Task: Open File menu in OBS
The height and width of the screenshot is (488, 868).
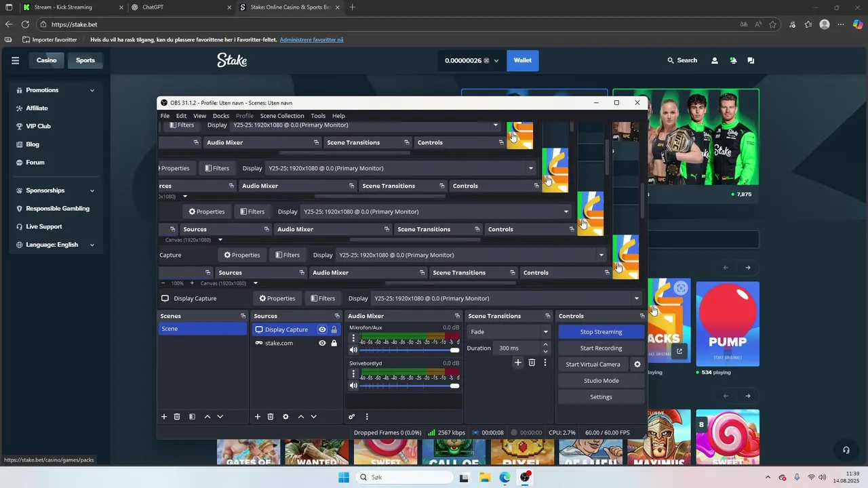Action: click(x=165, y=116)
